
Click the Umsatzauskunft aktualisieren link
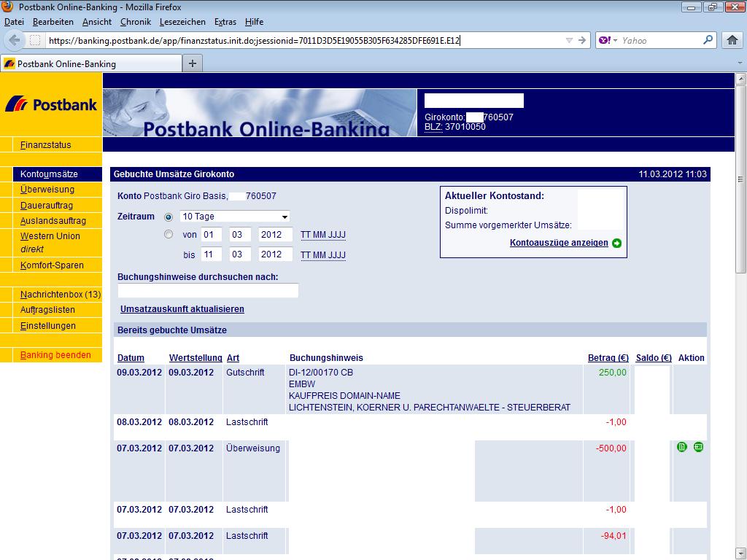pos(182,309)
